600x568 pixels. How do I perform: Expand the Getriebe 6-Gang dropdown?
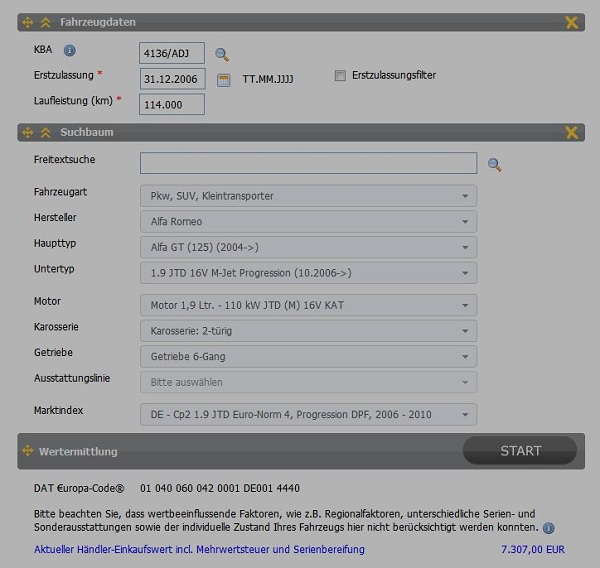pyautogui.click(x=308, y=356)
